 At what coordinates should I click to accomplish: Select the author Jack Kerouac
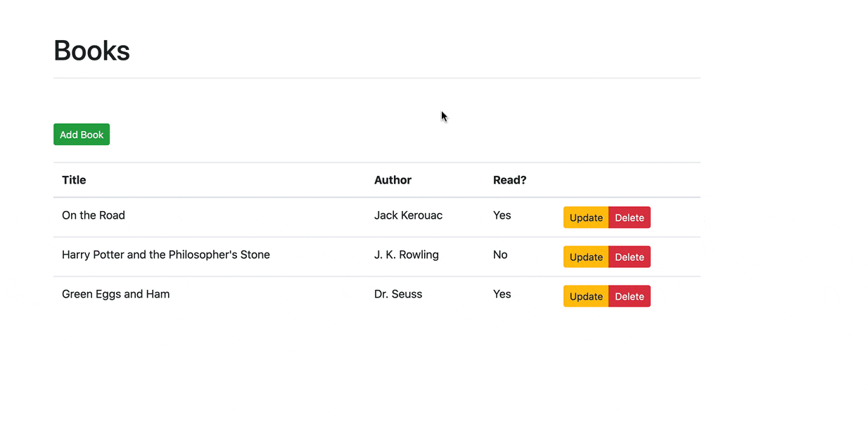(x=408, y=215)
